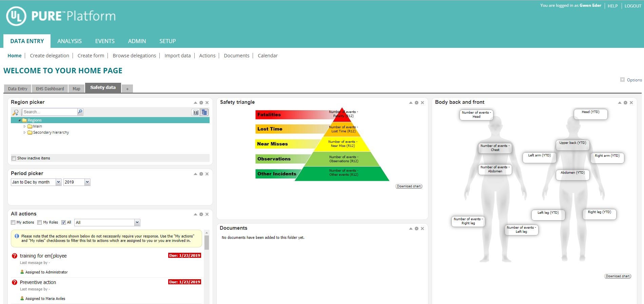
Task: Open the SETUP main tab
Action: click(168, 41)
